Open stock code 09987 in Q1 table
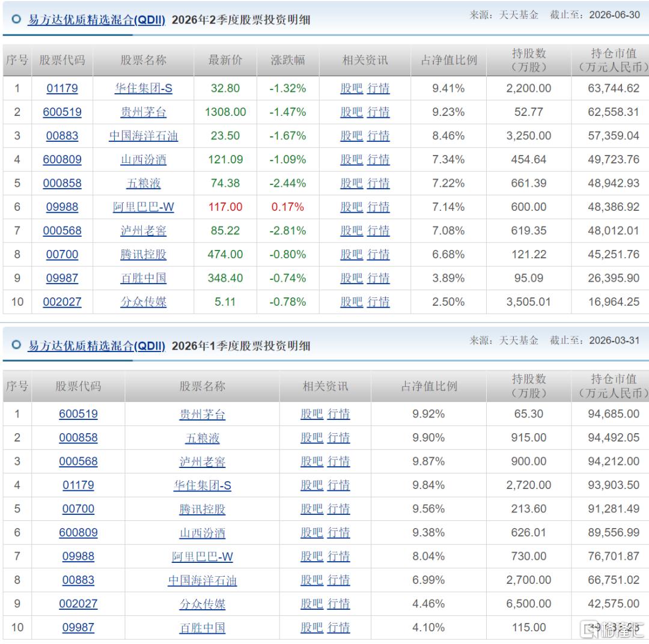 [x=78, y=627]
